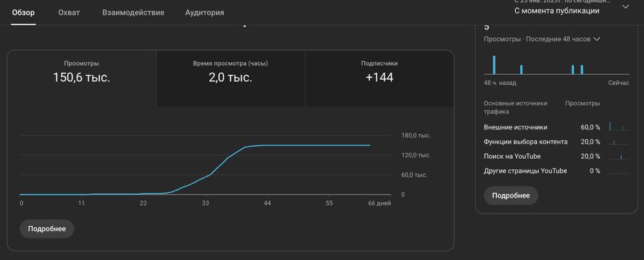Click the sparkline next to Поиск на YouTube
The height and width of the screenshot is (260, 644).
[x=619, y=156]
